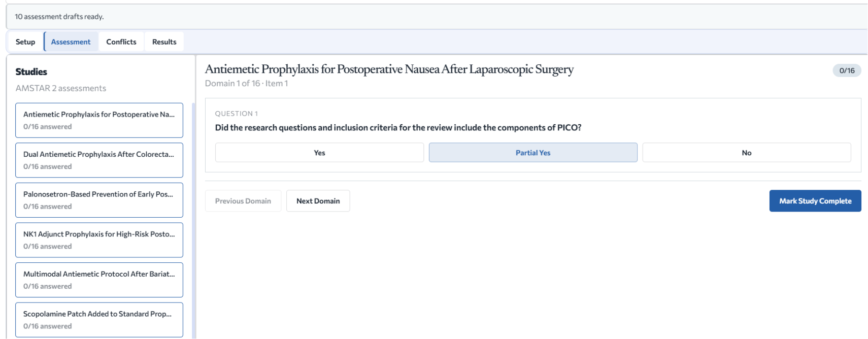Viewport: 868px width, 339px height.
Task: Open Palonosetron-Based Prevention study
Action: pyautogui.click(x=99, y=200)
